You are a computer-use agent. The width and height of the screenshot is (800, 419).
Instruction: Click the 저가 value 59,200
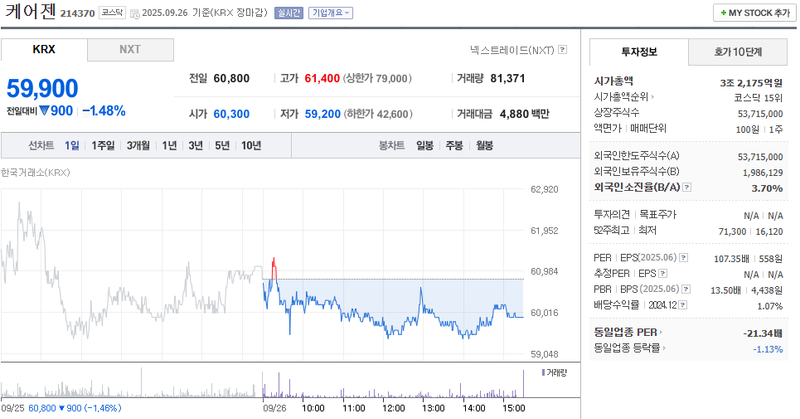(322, 114)
